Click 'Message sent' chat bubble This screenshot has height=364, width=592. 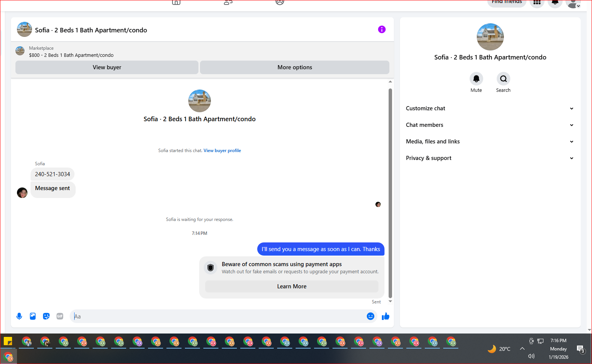53,189
